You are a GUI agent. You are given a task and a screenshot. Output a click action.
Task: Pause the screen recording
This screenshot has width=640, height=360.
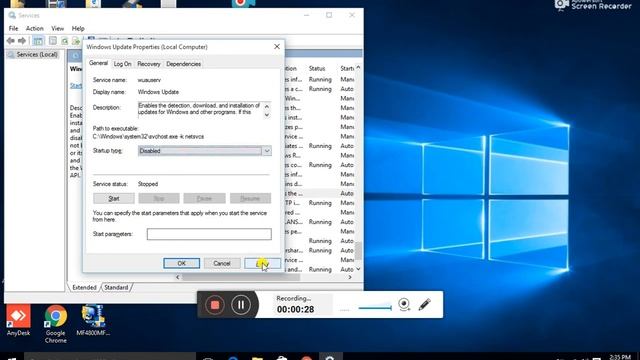coord(241,304)
